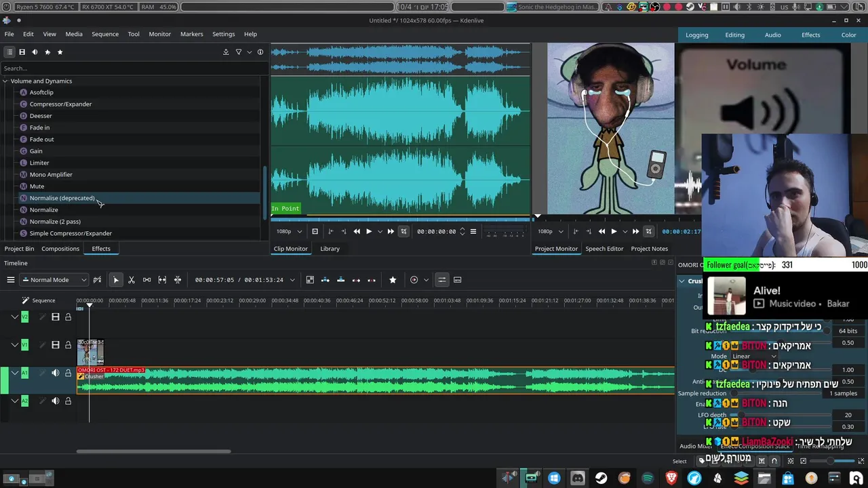Activate the Selection arrow tool in timeline
Image resolution: width=868 pixels, height=488 pixels.
click(116, 280)
